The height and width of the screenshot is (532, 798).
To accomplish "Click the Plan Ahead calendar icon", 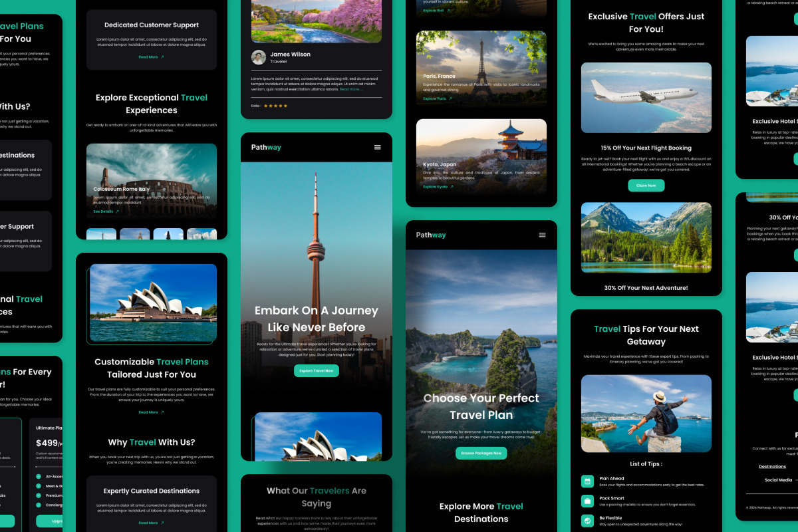I will (587, 481).
